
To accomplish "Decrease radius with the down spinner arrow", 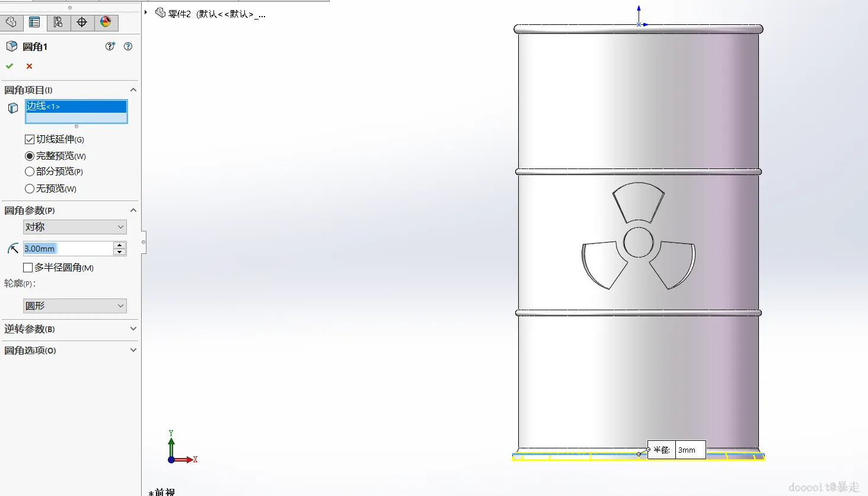I will [x=120, y=252].
